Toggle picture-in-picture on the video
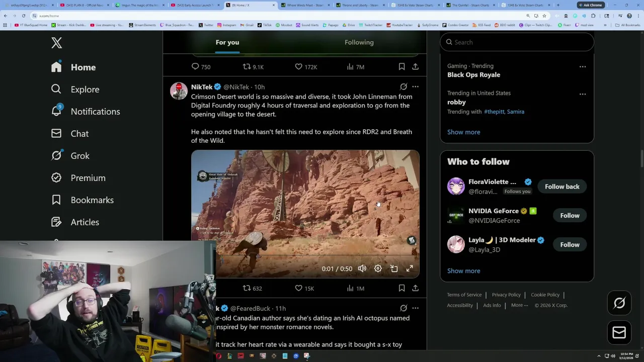 (x=394, y=268)
